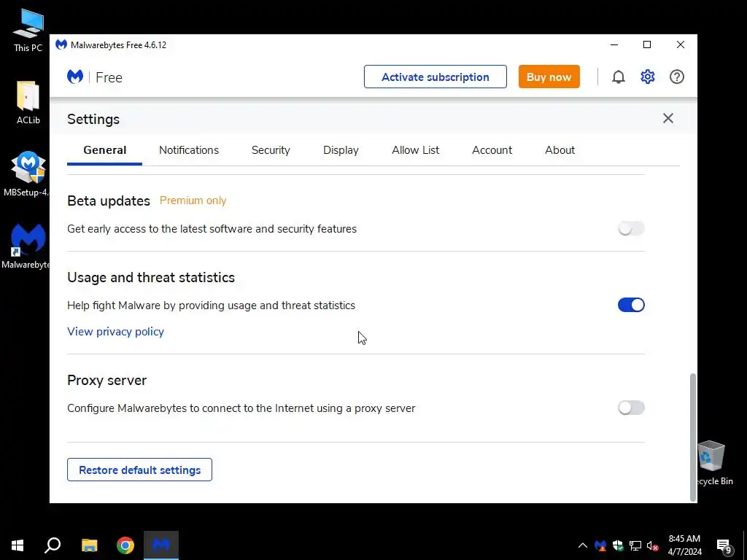Maximize the Malwarebytes window
The image size is (747, 560).
[x=647, y=44]
